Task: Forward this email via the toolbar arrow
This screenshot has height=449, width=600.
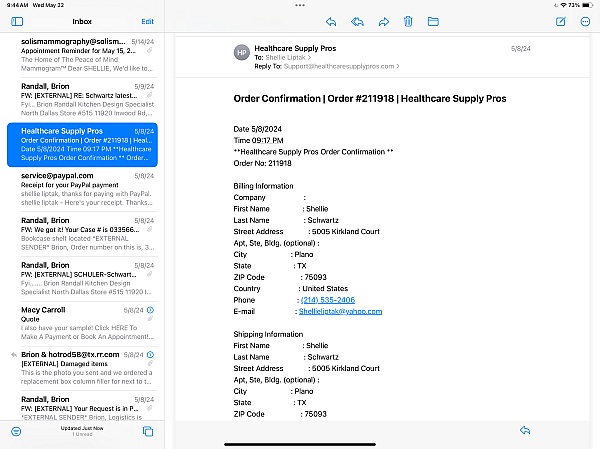Action: pos(383,22)
